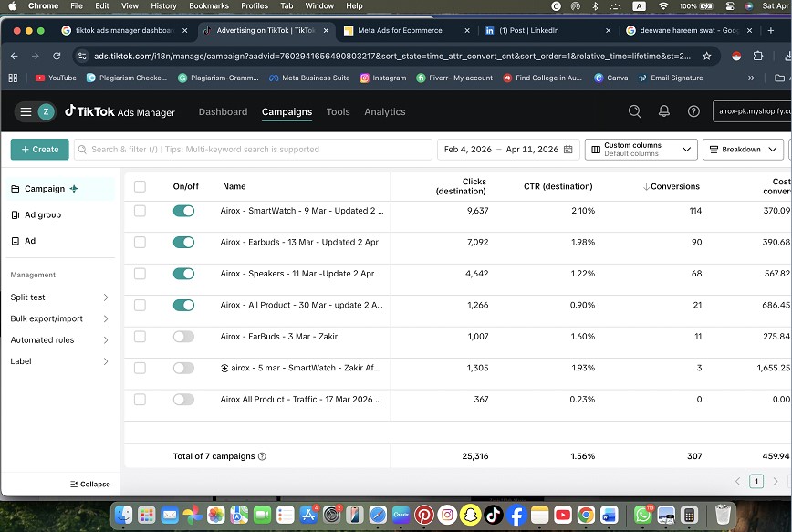Check the select-all campaigns header checkbox
792x532 pixels.
(x=140, y=186)
